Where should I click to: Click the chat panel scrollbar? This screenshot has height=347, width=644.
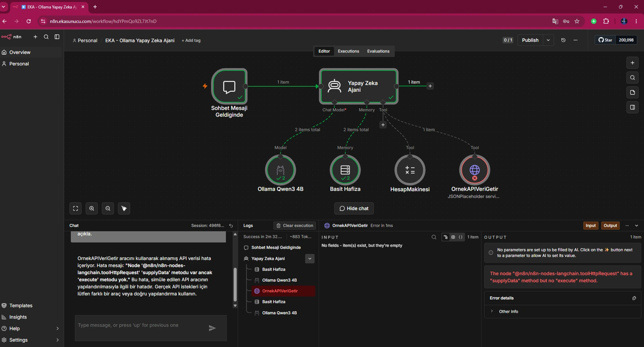point(235,284)
